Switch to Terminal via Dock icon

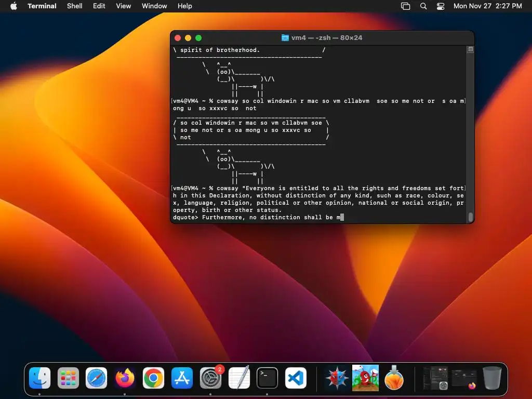(267, 378)
